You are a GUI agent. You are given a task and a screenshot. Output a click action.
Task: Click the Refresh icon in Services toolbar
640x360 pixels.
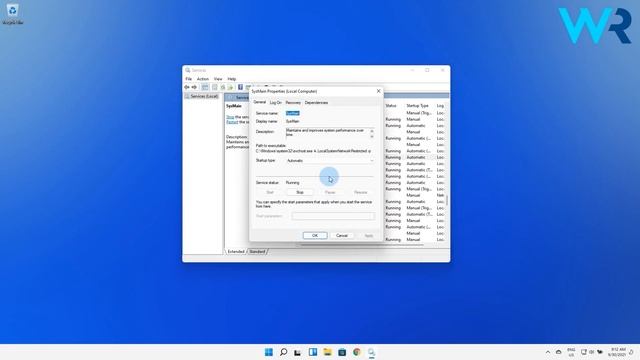coord(223,87)
